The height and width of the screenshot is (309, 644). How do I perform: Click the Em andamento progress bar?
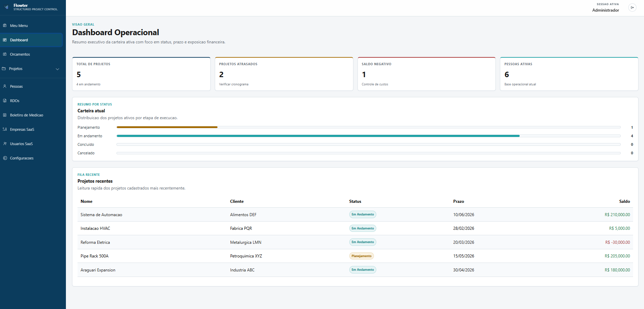click(318, 136)
